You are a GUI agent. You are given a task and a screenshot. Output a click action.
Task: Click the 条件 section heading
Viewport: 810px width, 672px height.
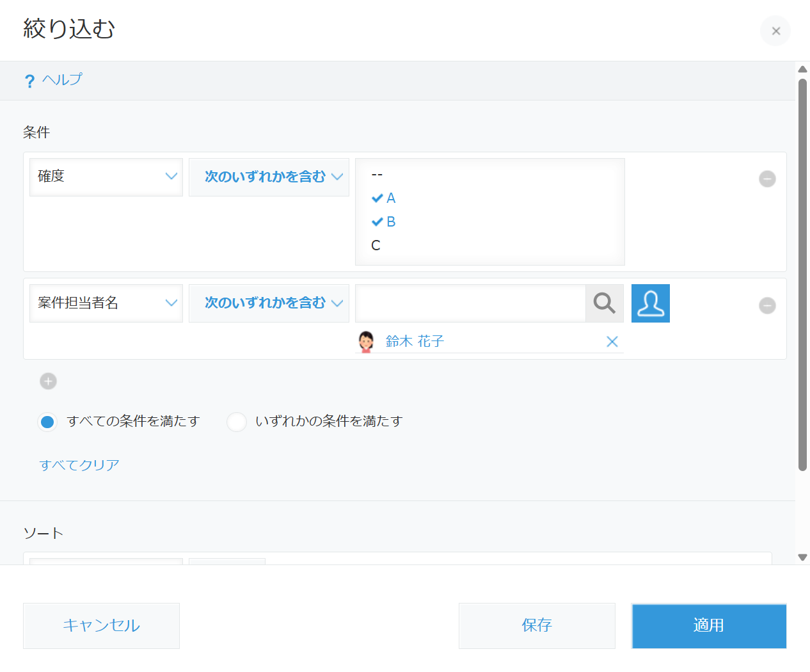[36, 132]
